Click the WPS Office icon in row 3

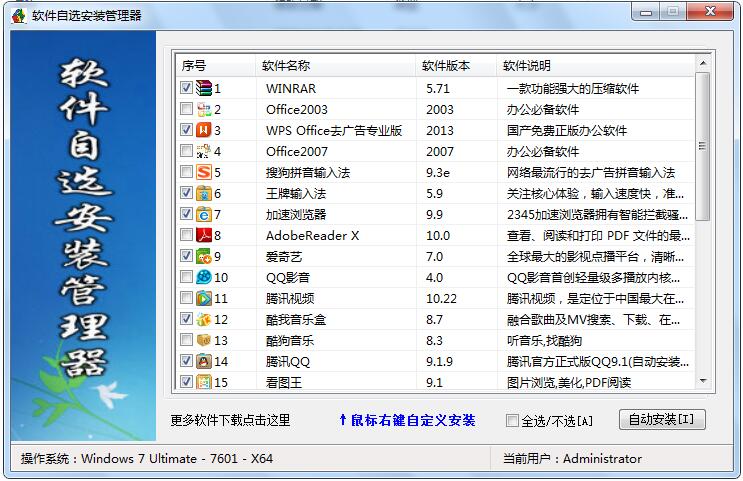coord(204,130)
